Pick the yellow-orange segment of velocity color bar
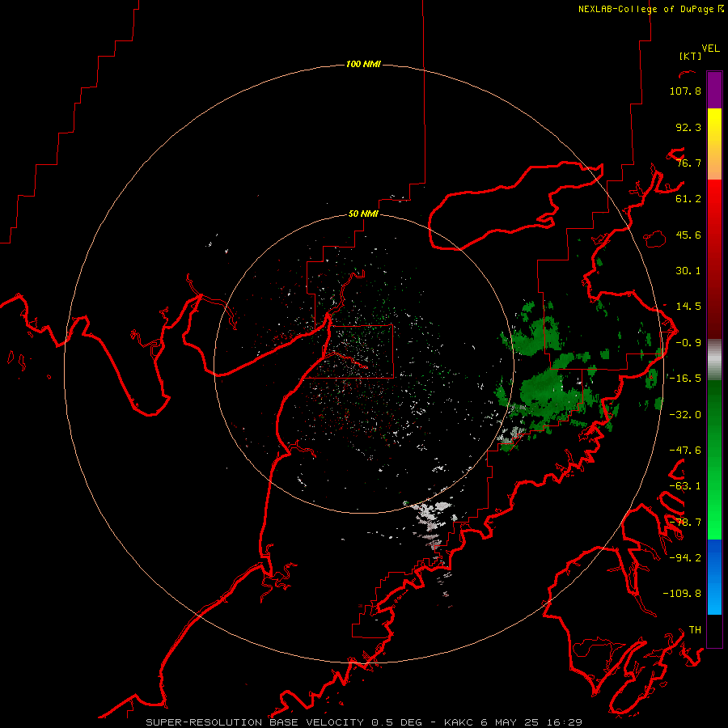Viewport: 728px width, 728px height. (x=714, y=144)
